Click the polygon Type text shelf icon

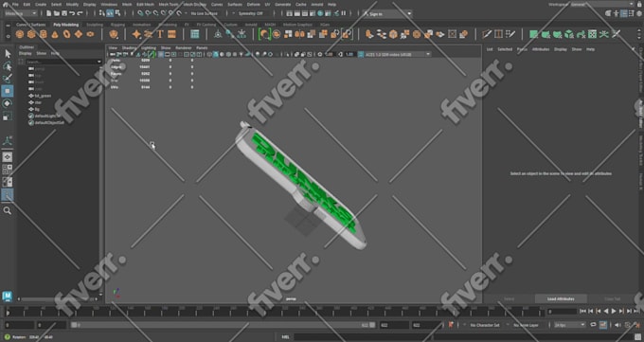160,34
